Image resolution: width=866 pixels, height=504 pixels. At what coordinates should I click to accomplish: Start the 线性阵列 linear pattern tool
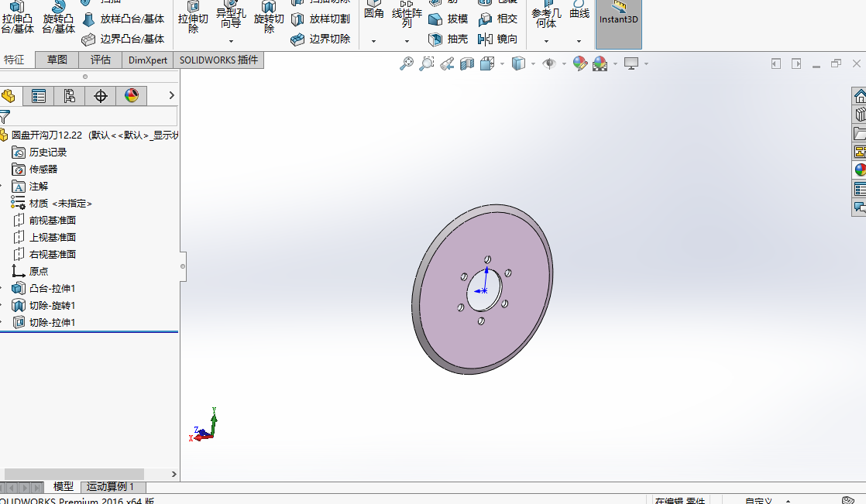coord(407,15)
